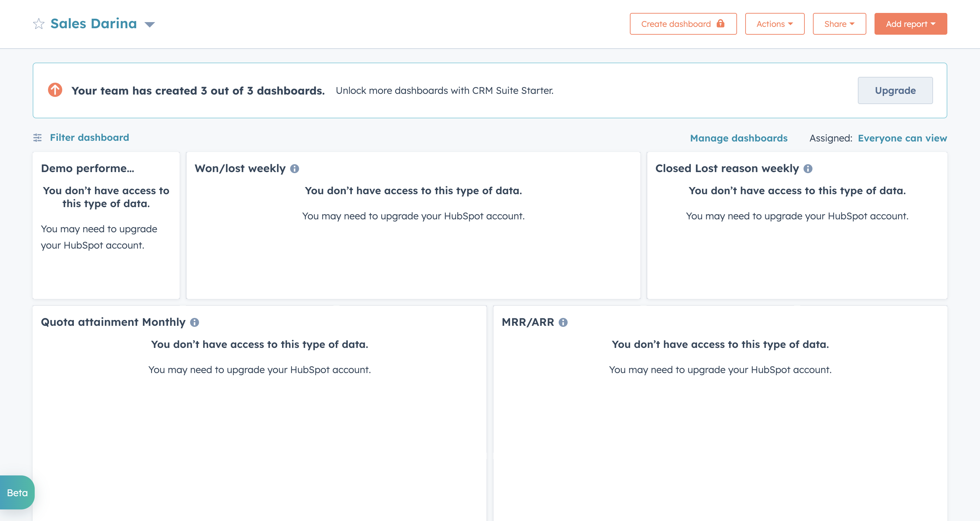Click the Upgrade button
980x521 pixels.
click(895, 90)
